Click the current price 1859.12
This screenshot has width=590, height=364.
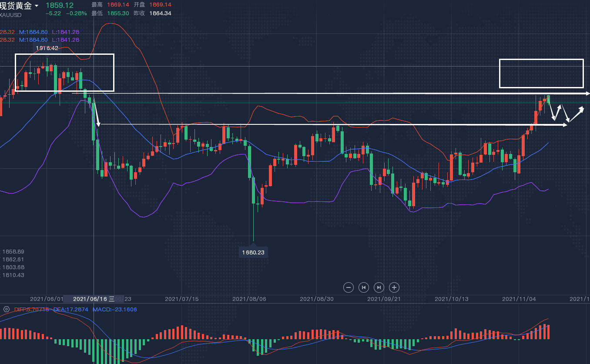(60, 5)
